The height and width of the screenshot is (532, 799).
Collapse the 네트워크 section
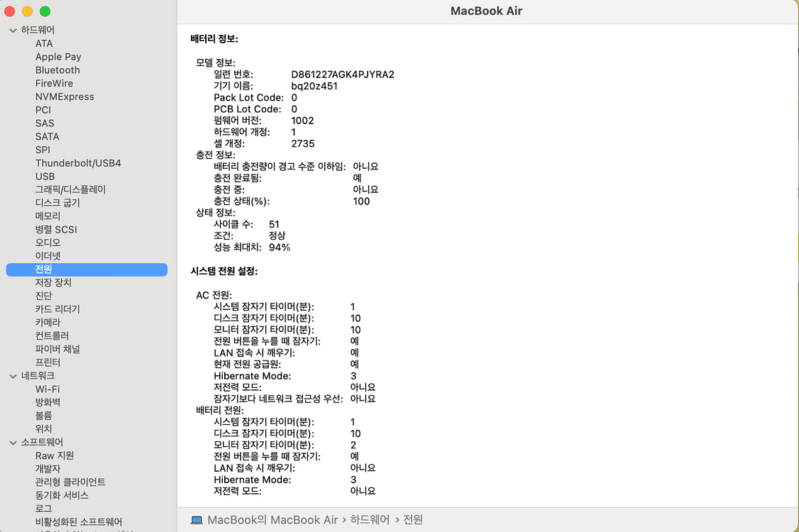coord(12,375)
